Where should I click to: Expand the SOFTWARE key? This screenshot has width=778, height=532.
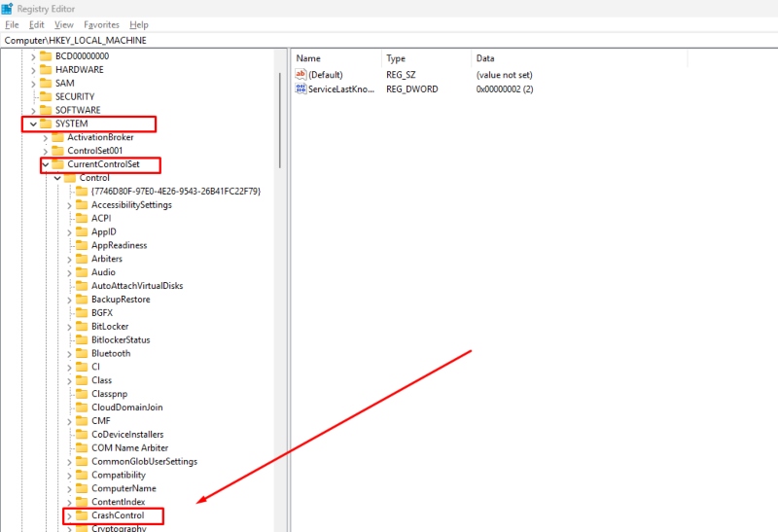pos(33,110)
